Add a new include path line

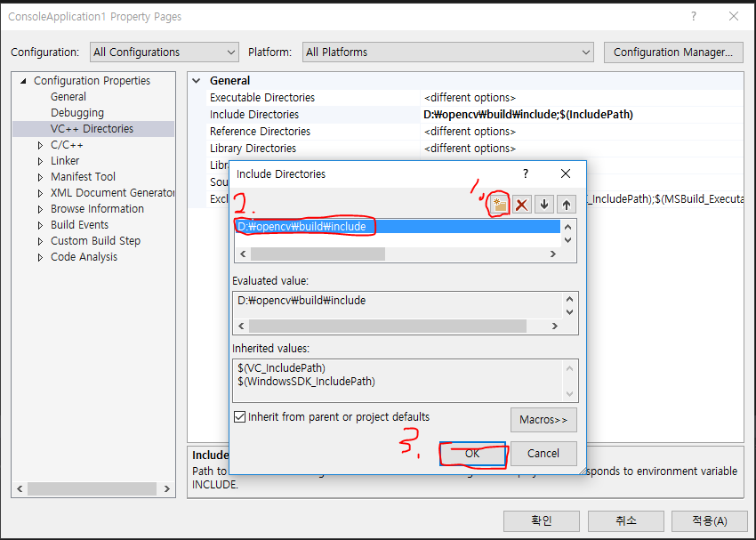pyautogui.click(x=498, y=204)
